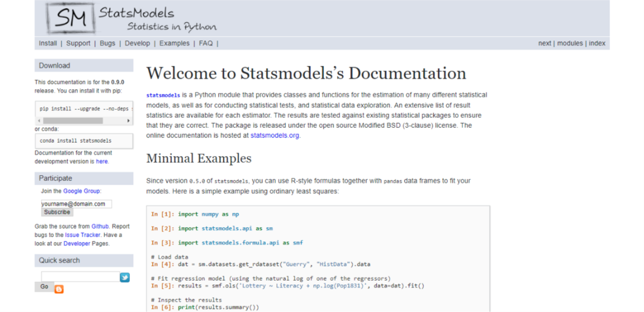Click the right arrow of pip install scrollbar
Screen dimensions: 644x312
[x=128, y=120]
